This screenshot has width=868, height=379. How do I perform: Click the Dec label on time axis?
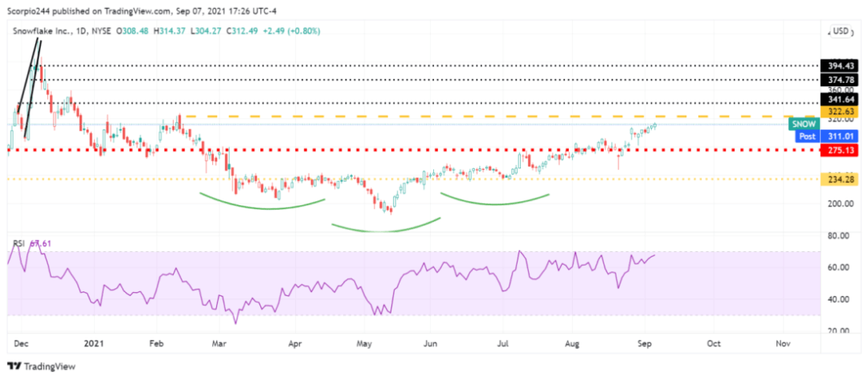pos(20,344)
